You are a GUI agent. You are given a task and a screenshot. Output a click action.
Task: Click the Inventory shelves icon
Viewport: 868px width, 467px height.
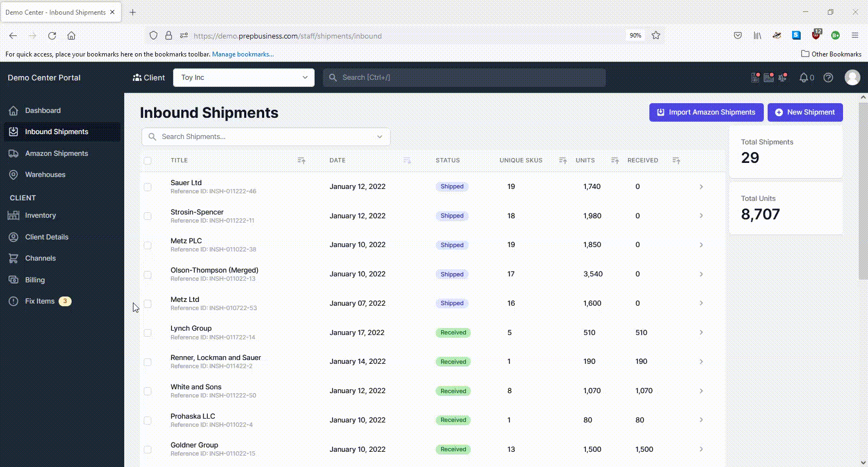click(14, 216)
